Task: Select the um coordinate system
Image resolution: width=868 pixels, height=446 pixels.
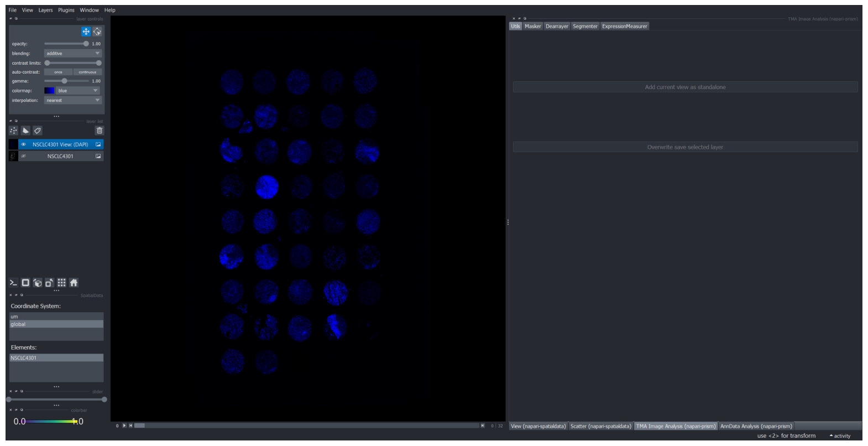Action: pyautogui.click(x=56, y=317)
